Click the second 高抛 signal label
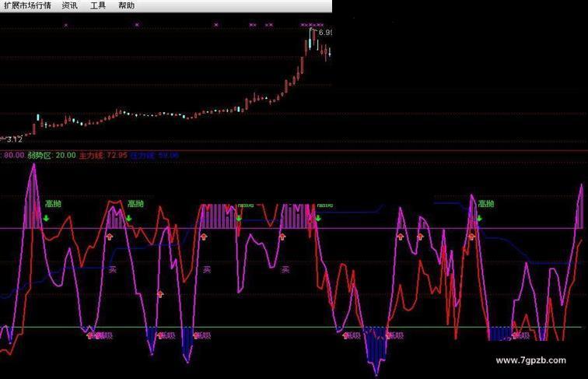This screenshot has height=379, width=588. click(x=135, y=204)
